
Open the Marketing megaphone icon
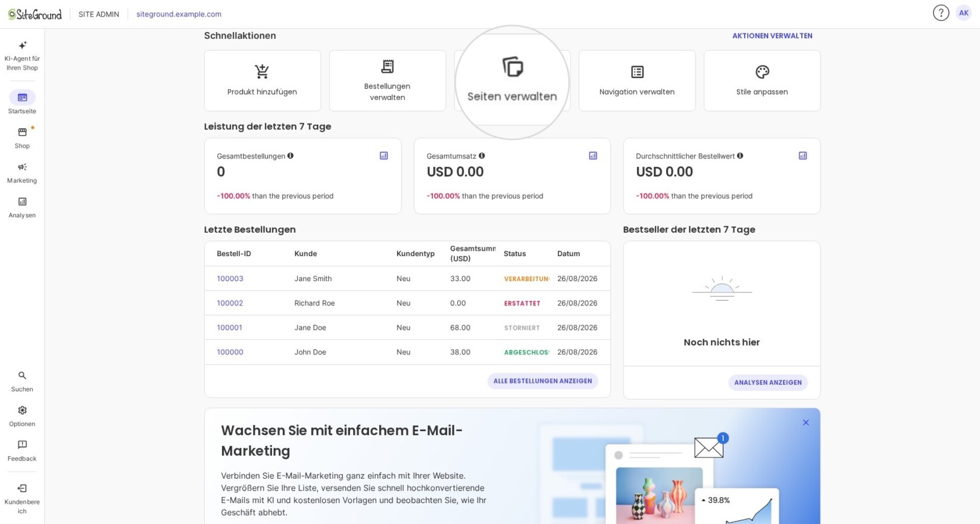tap(22, 167)
